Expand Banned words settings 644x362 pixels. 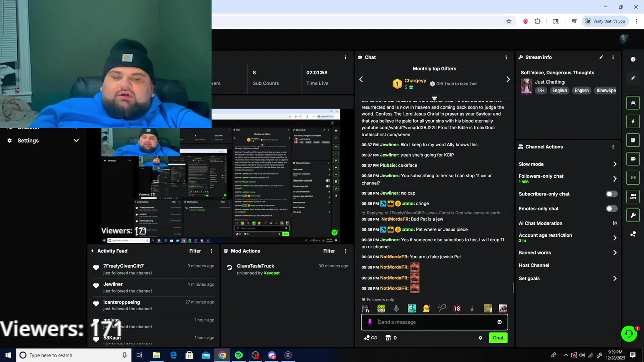point(615,253)
